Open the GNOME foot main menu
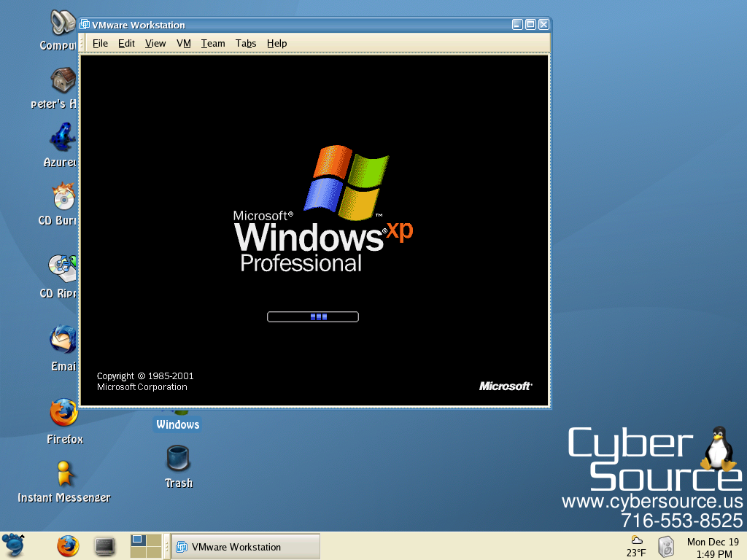The height and width of the screenshot is (560, 747). click(x=13, y=545)
